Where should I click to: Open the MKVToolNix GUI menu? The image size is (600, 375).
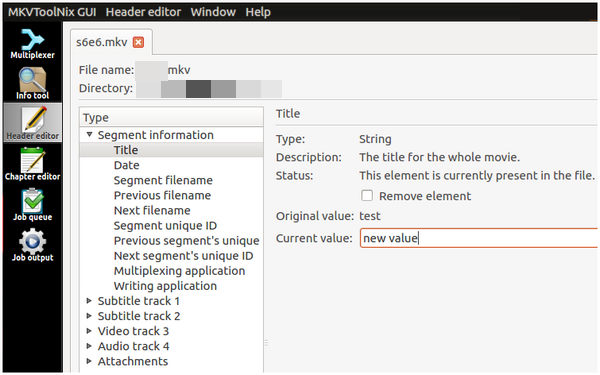coord(52,12)
